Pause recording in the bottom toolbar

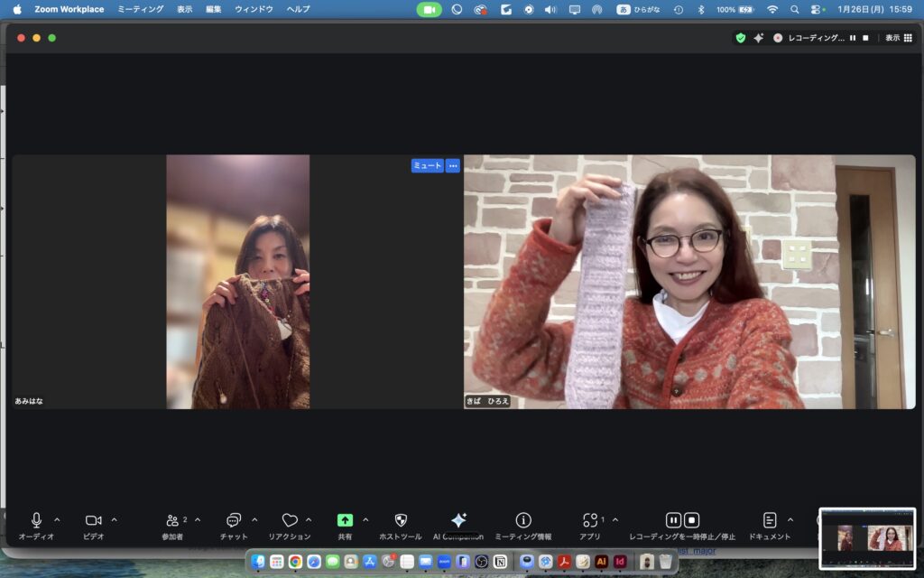673,520
